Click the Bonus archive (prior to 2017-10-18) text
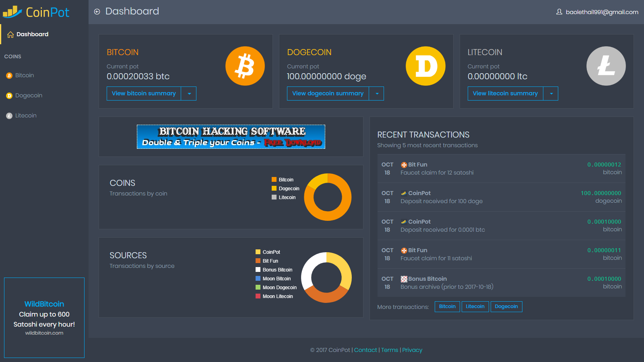 [447, 287]
